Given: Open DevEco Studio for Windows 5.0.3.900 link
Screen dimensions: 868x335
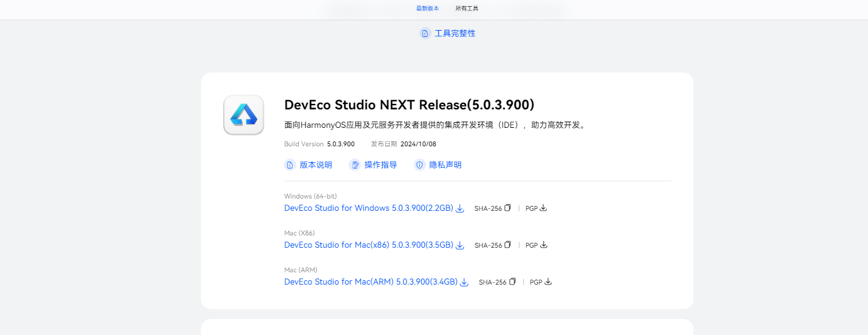Looking at the screenshot, I should click(x=368, y=208).
